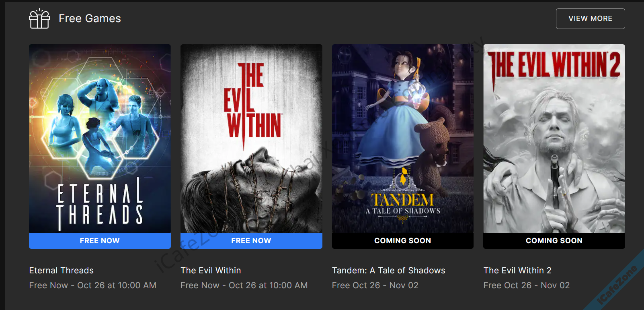Open the Eternal Threads title link
The height and width of the screenshot is (310, 644).
[x=62, y=271]
